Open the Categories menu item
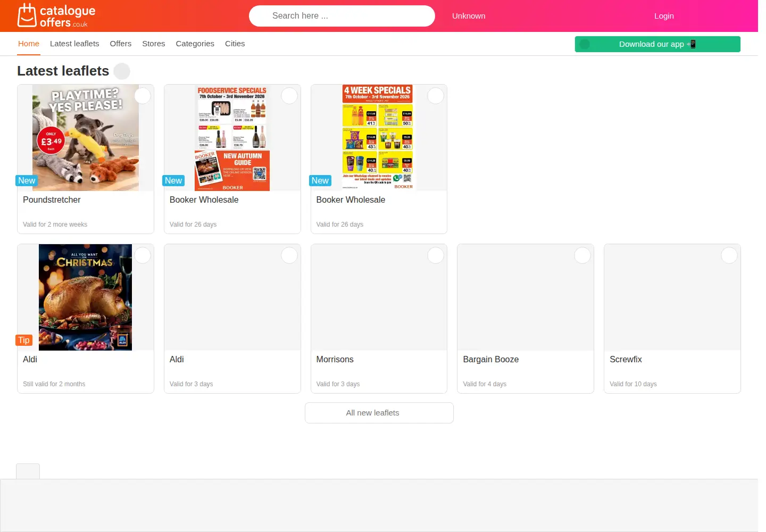Screen dimensions: 766x532 tap(195, 44)
